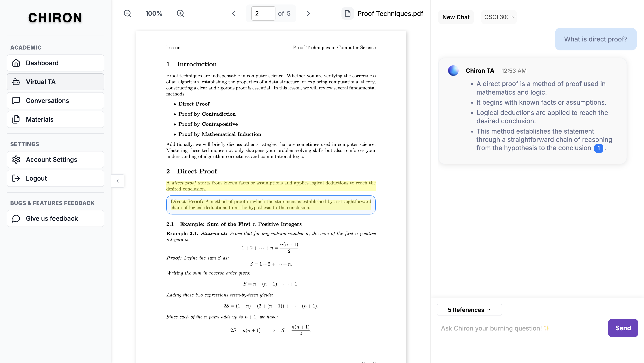Click the 100% zoom level text
The width and height of the screenshot is (644, 363).
[154, 13]
